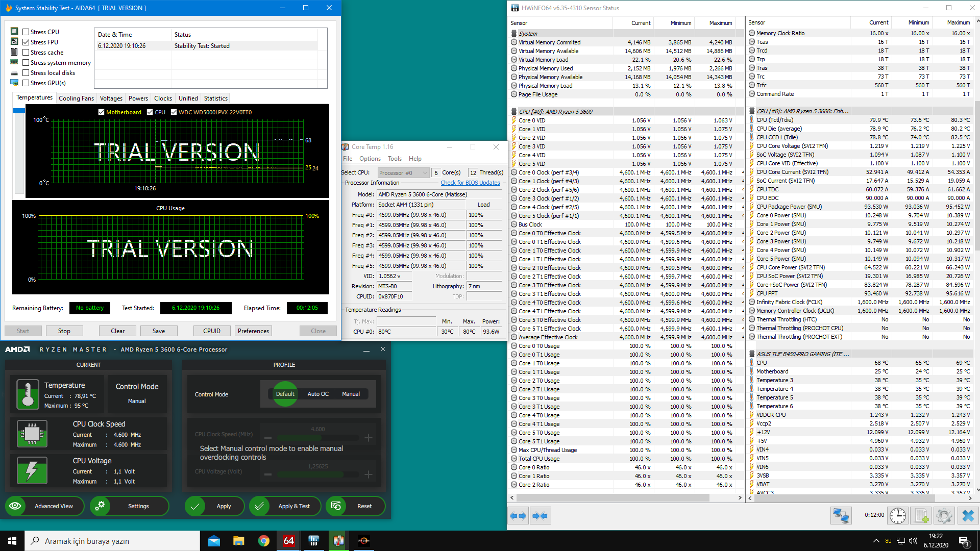This screenshot has width=980, height=551.
Task: Click minus stepper for CPU Voltage
Action: tap(267, 474)
